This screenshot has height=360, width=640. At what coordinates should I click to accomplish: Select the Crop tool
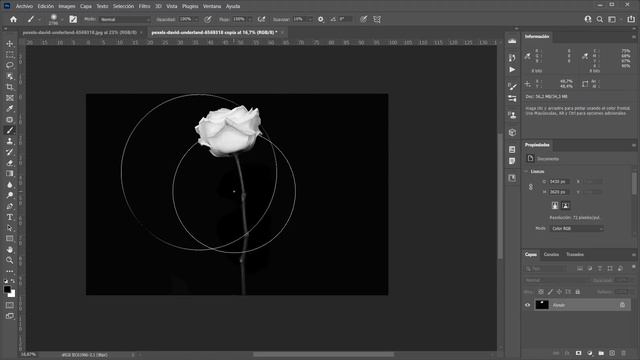tap(10, 87)
